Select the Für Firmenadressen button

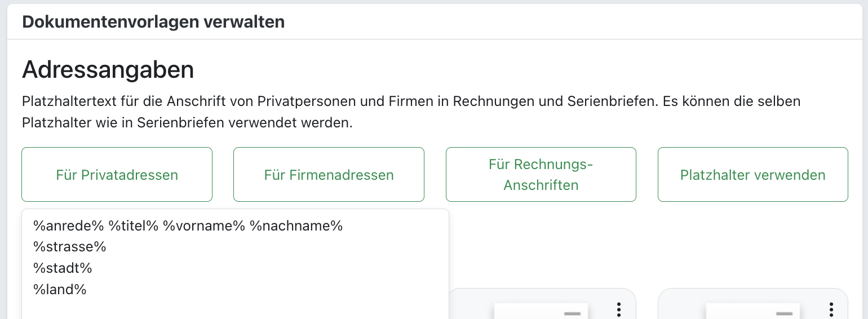(329, 175)
